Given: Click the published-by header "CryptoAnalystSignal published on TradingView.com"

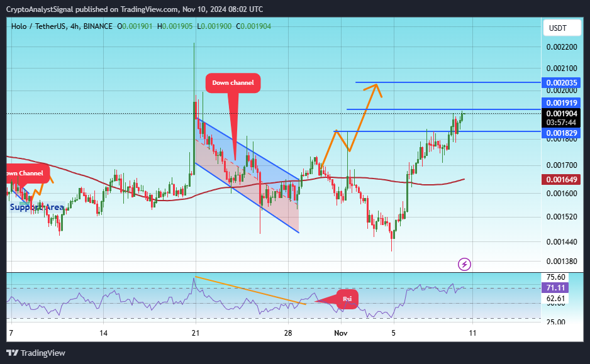Looking at the screenshot, I should tap(92, 9).
